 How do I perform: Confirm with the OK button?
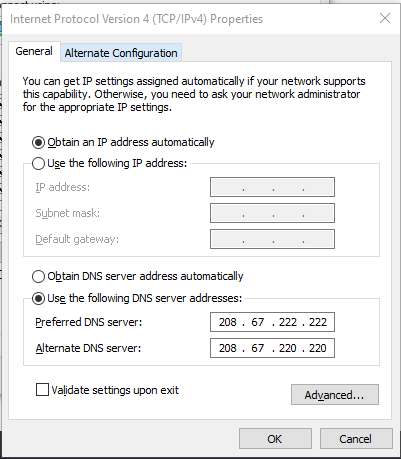[x=275, y=439]
